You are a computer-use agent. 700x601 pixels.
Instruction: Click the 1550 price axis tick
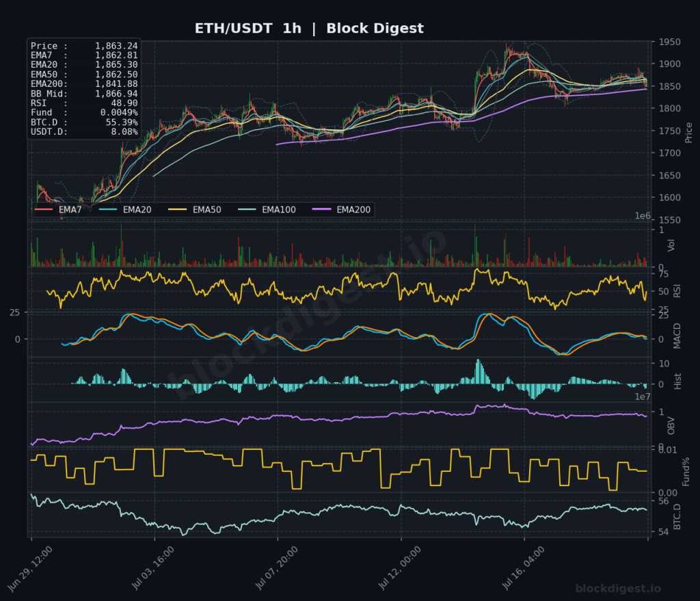coord(670,220)
